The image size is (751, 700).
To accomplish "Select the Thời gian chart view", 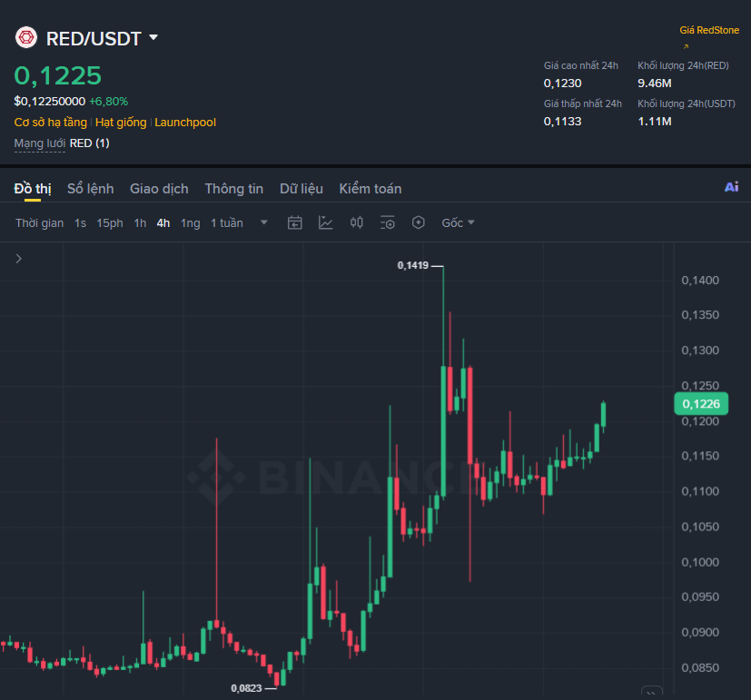I will [x=39, y=223].
